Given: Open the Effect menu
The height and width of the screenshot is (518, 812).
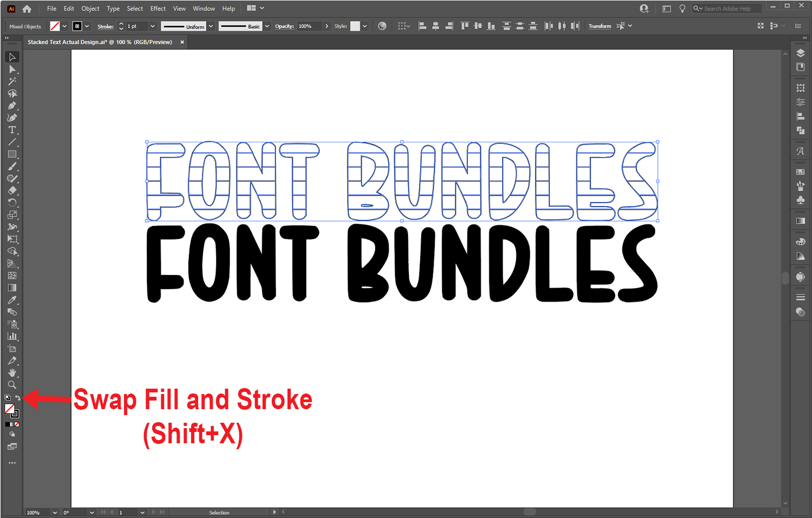Looking at the screenshot, I should (x=158, y=9).
